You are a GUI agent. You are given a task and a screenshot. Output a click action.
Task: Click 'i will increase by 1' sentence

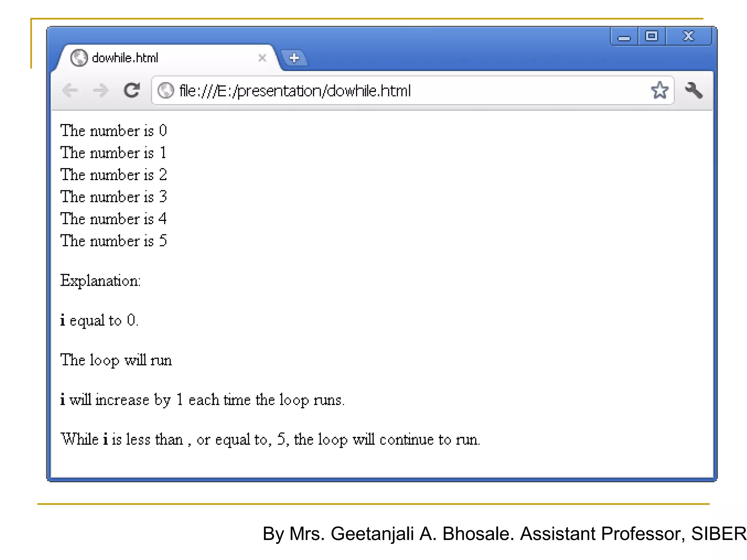point(202,400)
